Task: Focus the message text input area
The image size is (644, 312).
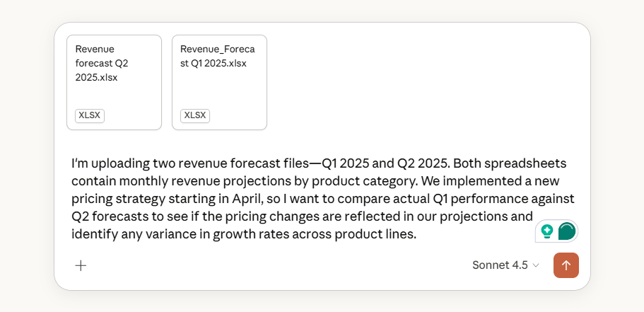Action: pyautogui.click(x=318, y=198)
